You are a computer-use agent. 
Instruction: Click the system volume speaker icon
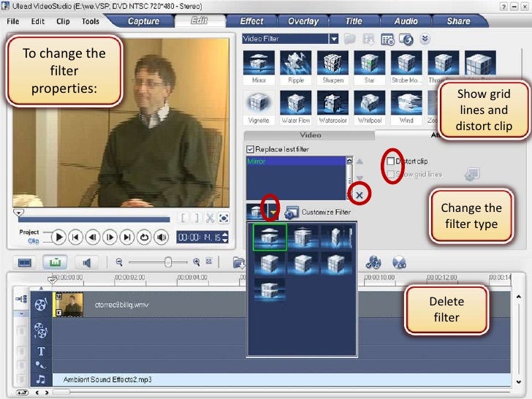[x=161, y=237]
